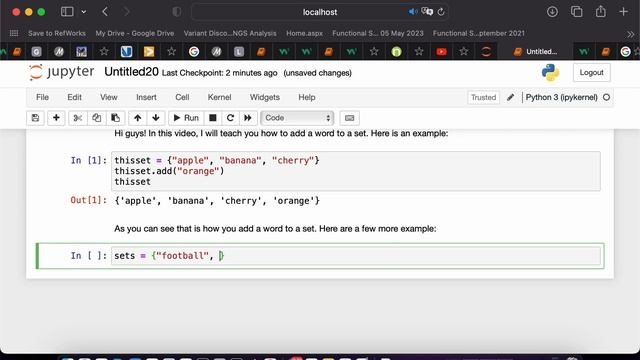The width and height of the screenshot is (640, 360).
Task: Click the Out[1] result text
Action: [x=217, y=201]
